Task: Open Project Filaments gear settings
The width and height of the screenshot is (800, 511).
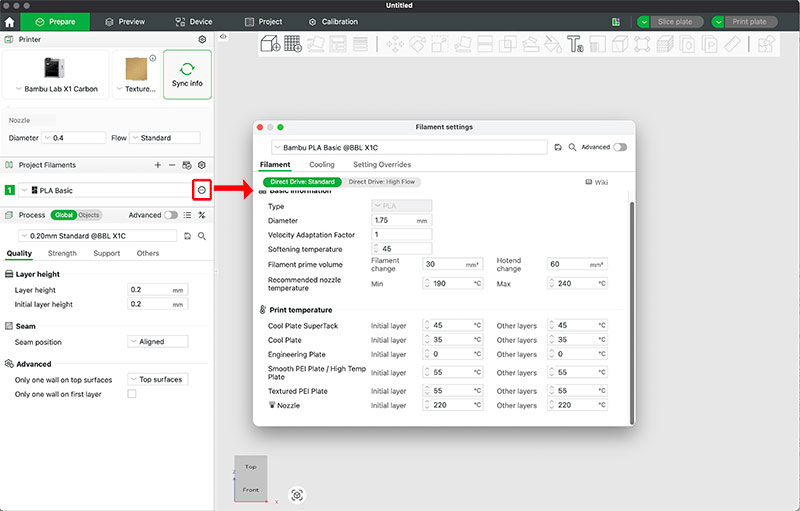Action: tap(202, 165)
